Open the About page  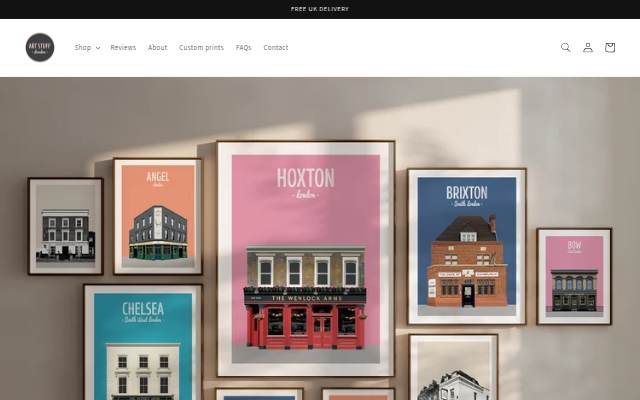click(x=158, y=47)
